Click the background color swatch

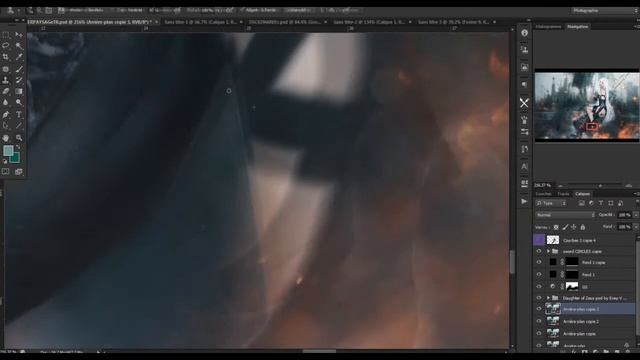[x=16, y=158]
